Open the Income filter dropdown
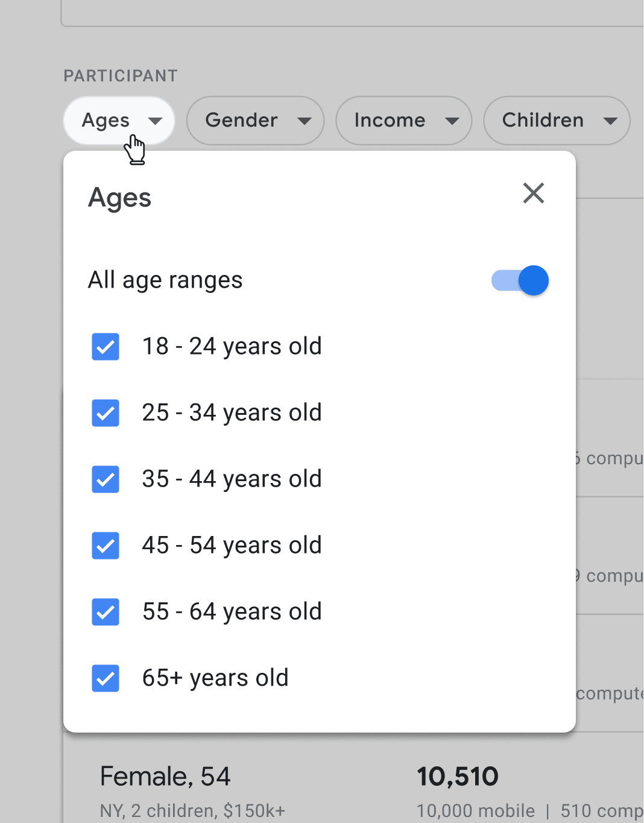644x823 pixels. 403,121
